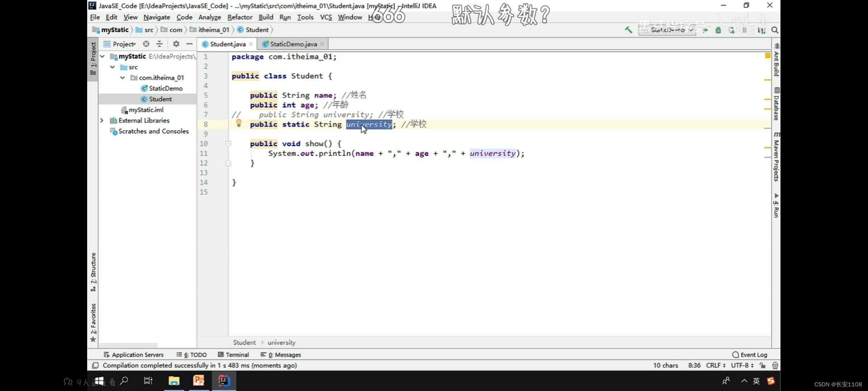Start debugging with the green bug icon
The image size is (868, 391).
[x=718, y=30]
